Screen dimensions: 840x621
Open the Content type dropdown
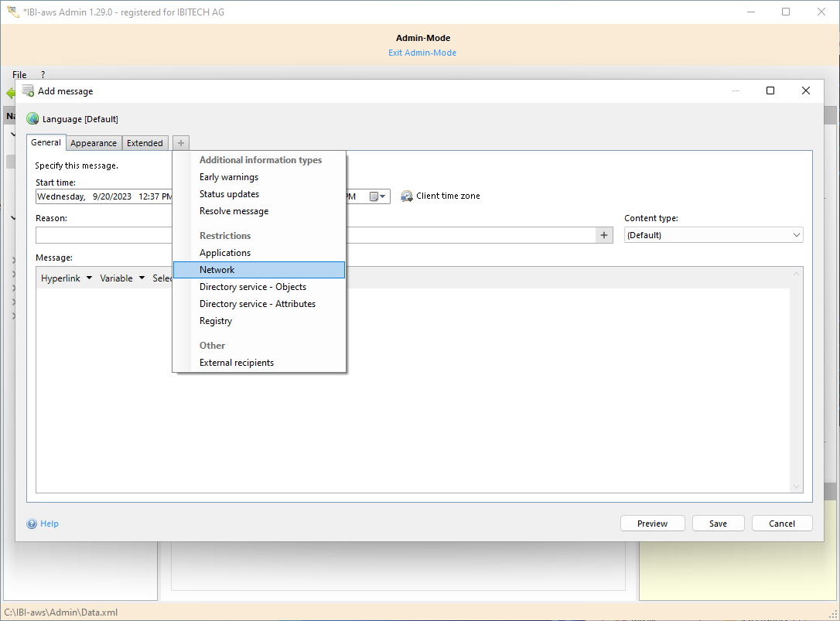(x=713, y=235)
